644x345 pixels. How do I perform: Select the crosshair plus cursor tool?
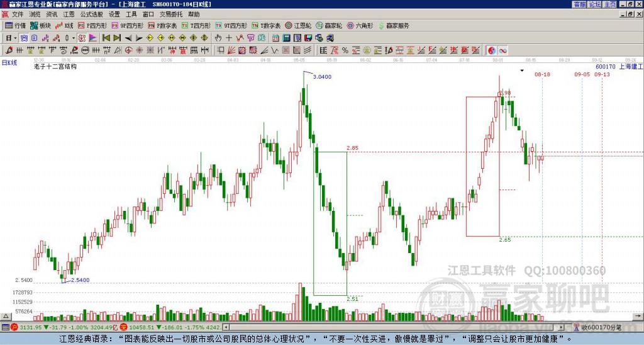pos(229,38)
